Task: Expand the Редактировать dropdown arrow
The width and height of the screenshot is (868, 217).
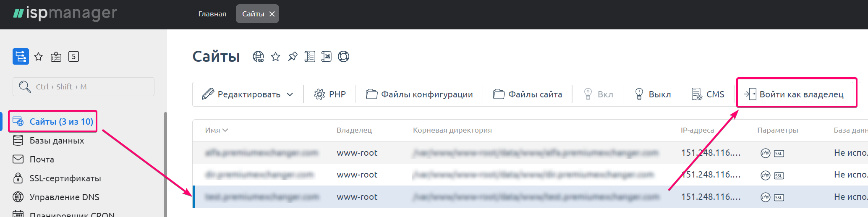Action: [290, 94]
